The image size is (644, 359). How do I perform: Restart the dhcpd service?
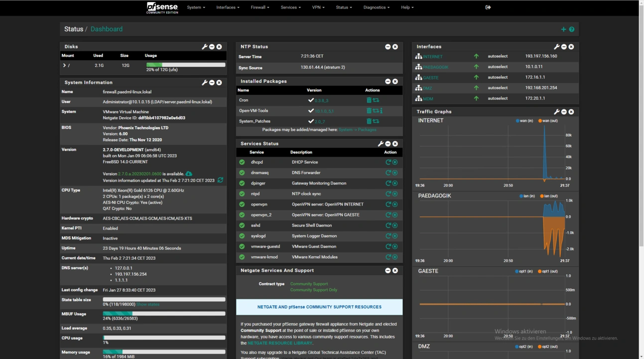(x=388, y=162)
